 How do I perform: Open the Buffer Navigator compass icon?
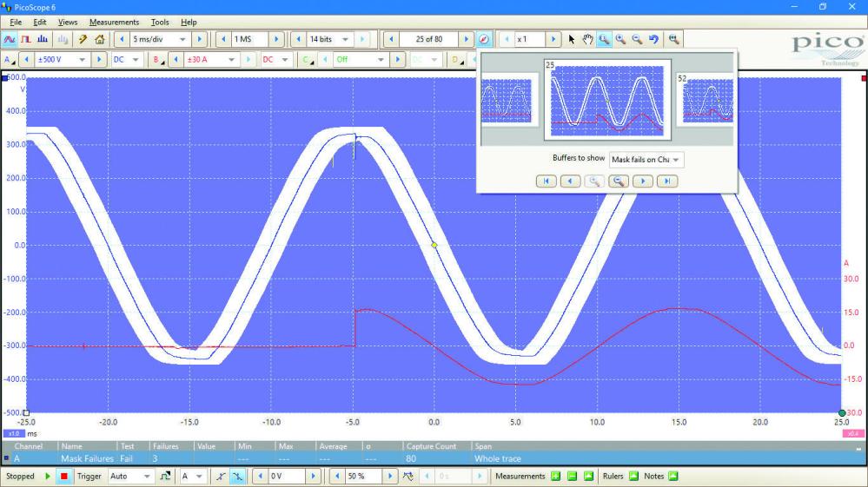[x=485, y=40]
